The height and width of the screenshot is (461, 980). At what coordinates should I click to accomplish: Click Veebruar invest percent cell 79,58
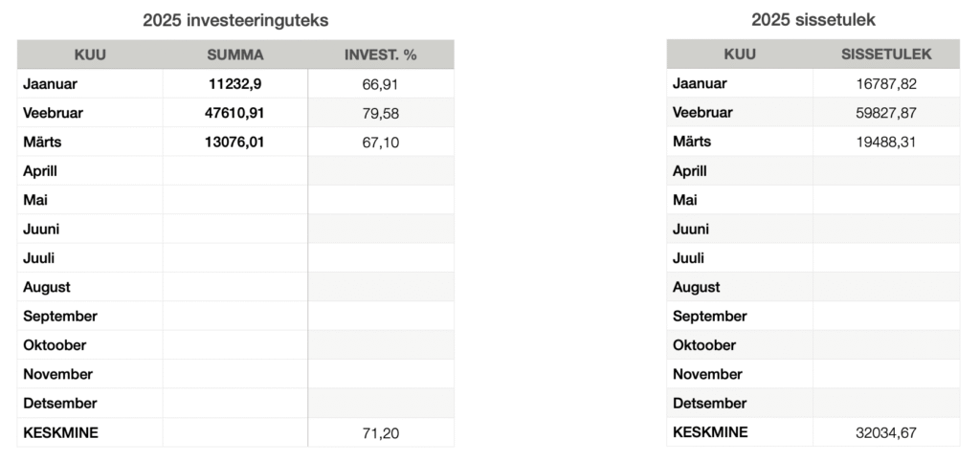tap(381, 113)
